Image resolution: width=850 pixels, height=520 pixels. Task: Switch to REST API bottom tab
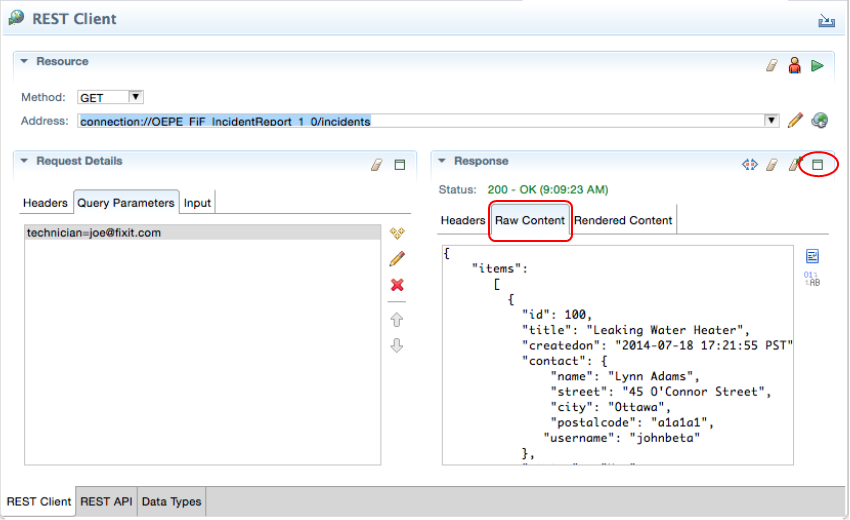pos(106,502)
